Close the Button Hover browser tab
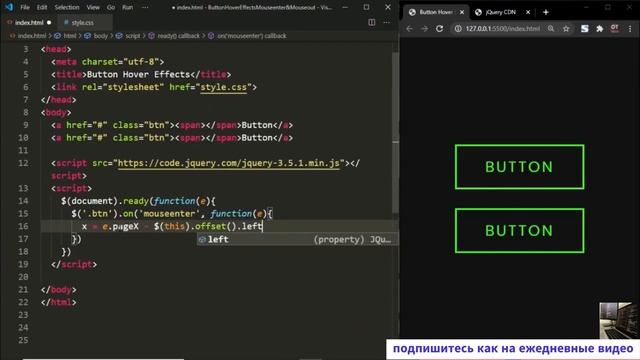 tap(462, 12)
